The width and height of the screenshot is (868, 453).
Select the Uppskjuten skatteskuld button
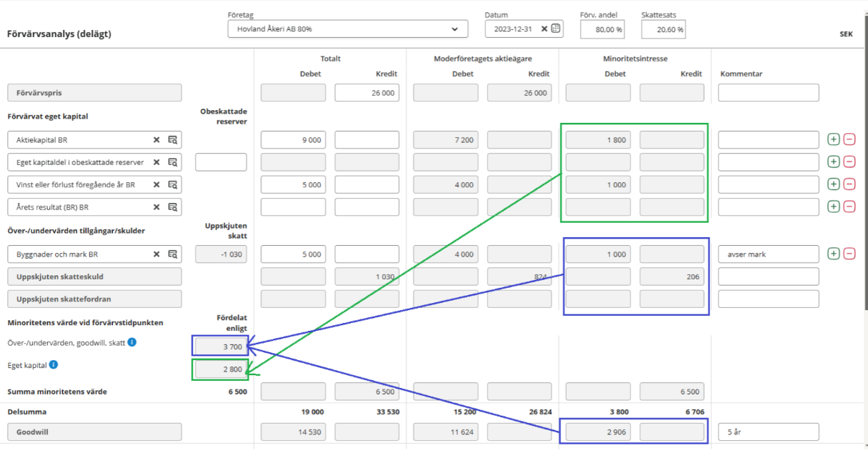click(94, 277)
